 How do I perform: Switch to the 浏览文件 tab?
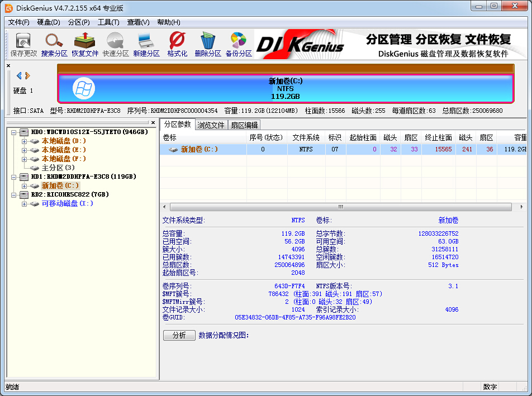(x=211, y=125)
